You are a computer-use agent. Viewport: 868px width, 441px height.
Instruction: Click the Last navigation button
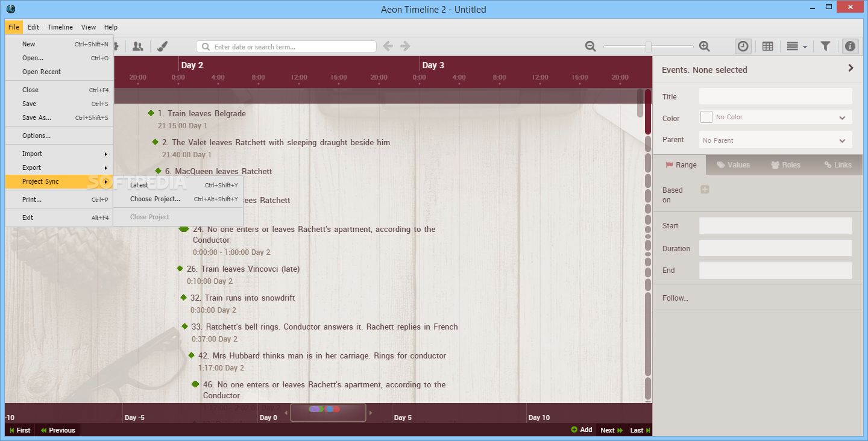(x=640, y=430)
